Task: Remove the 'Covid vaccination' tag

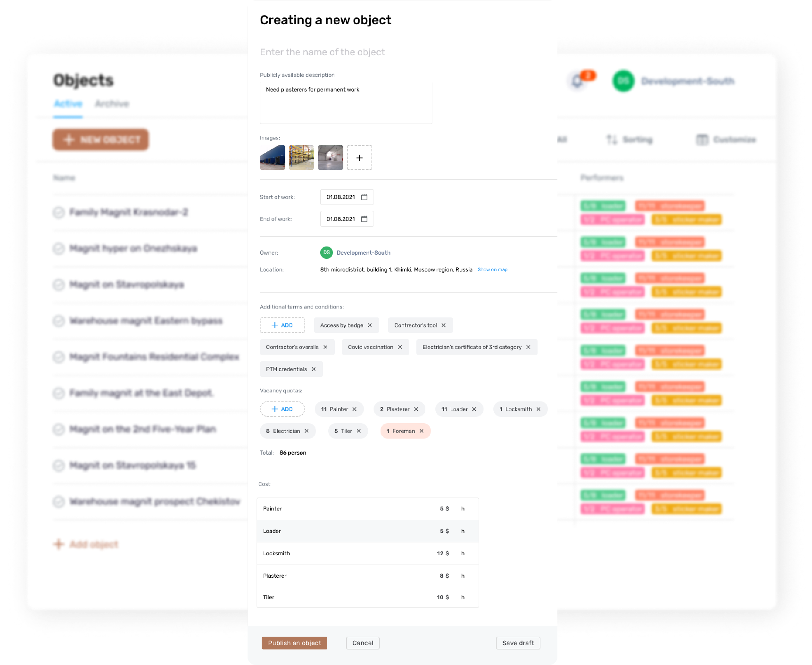Action: pos(400,347)
